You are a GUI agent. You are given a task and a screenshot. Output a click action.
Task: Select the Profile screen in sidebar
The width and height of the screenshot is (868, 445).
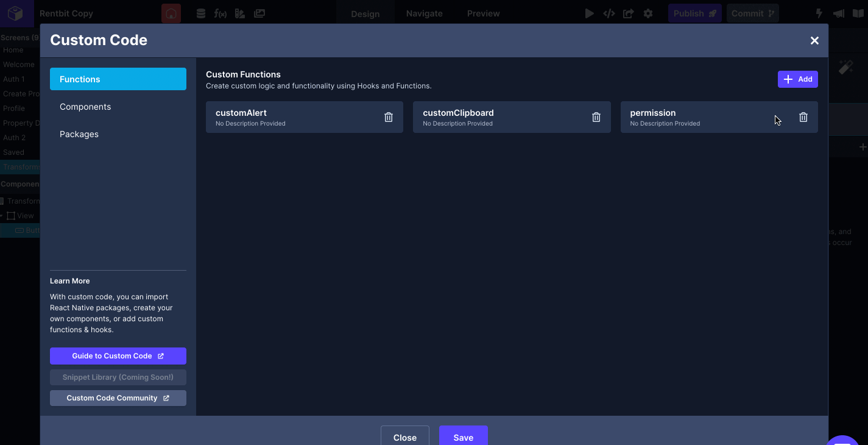tap(14, 109)
